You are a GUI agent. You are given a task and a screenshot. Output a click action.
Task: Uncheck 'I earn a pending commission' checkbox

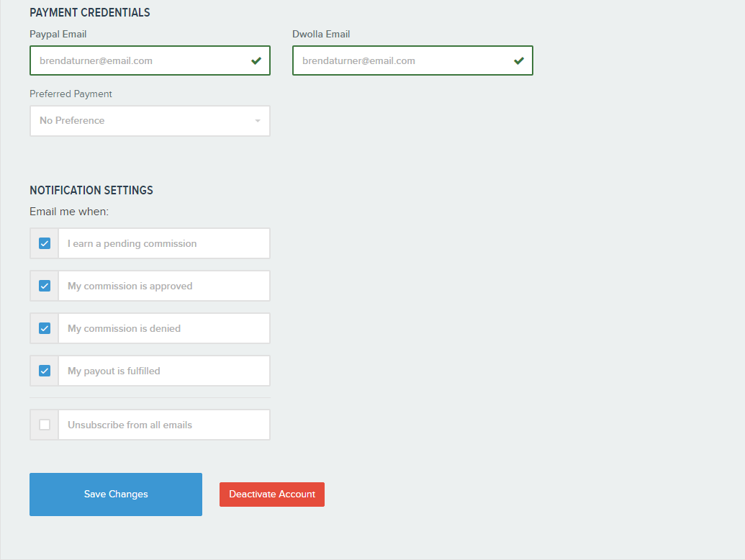[x=45, y=244]
